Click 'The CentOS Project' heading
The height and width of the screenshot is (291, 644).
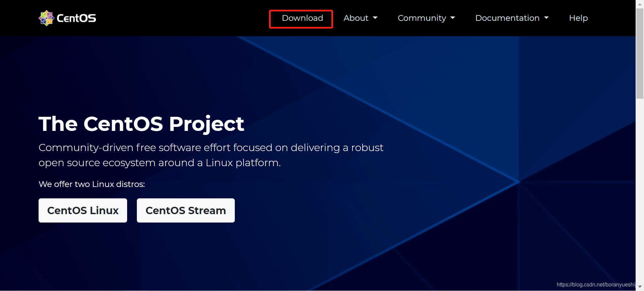(141, 124)
